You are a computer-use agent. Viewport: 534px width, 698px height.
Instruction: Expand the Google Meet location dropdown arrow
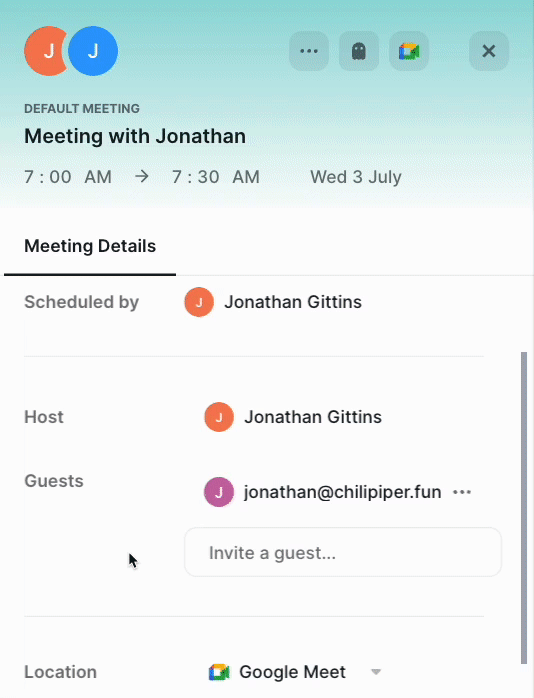coord(376,672)
